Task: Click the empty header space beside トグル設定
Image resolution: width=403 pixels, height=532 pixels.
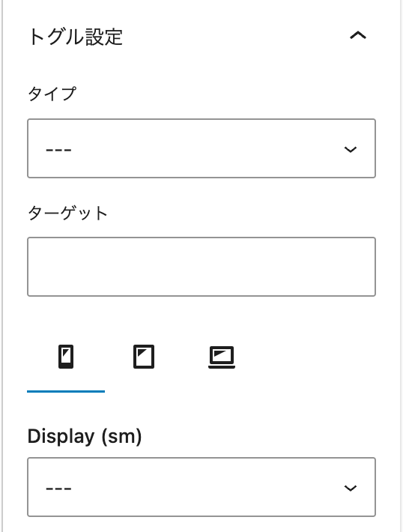Action: pyautogui.click(x=234, y=36)
